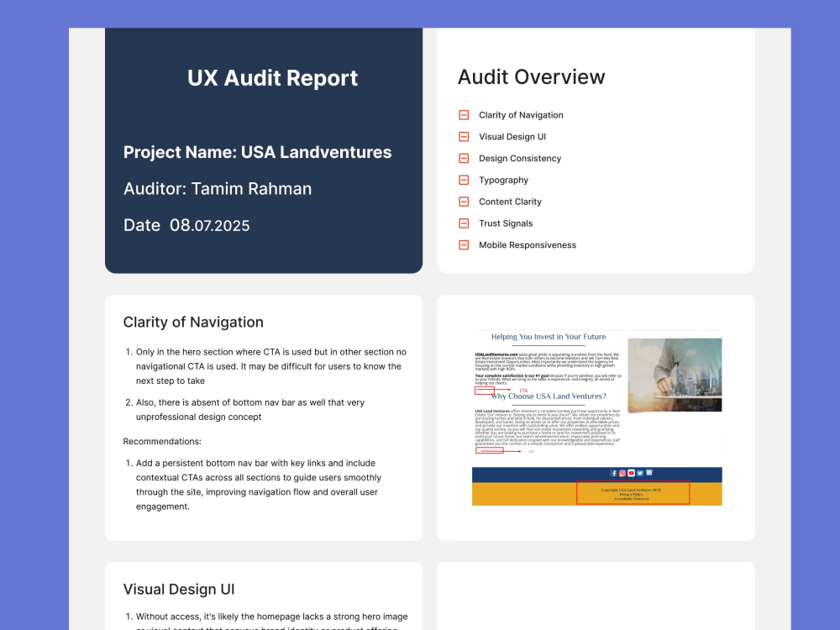Click 'Helping You Invest in Your Future' heading

549,337
